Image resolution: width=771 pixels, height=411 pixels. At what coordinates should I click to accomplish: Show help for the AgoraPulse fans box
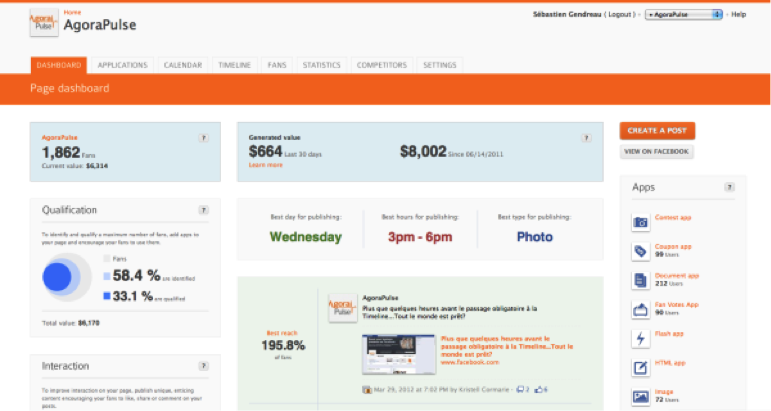pyautogui.click(x=203, y=138)
